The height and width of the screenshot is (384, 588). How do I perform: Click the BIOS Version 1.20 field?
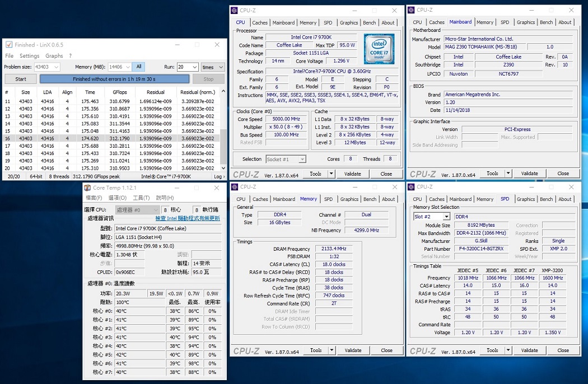(x=508, y=102)
